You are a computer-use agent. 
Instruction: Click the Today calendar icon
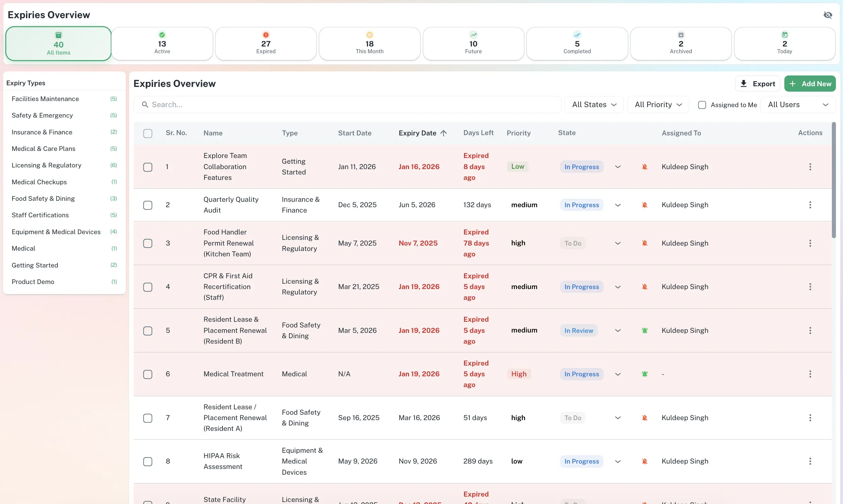click(x=785, y=35)
